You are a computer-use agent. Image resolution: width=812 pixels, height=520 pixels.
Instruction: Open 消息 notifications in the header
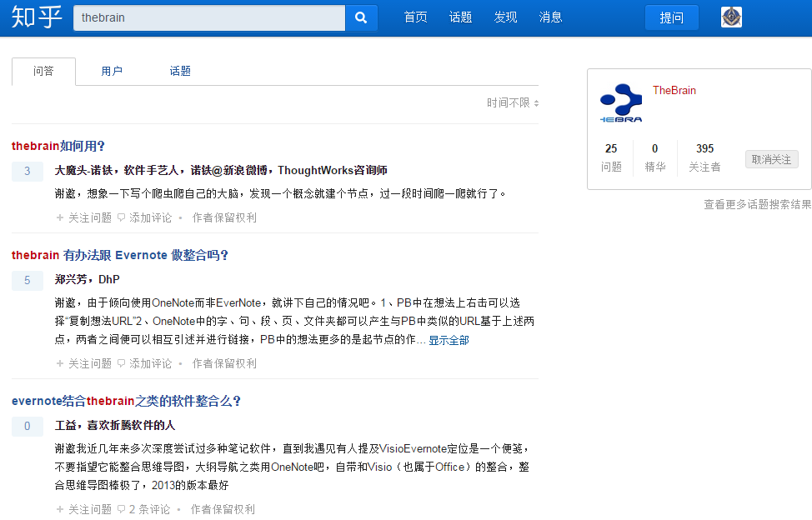[550, 17]
